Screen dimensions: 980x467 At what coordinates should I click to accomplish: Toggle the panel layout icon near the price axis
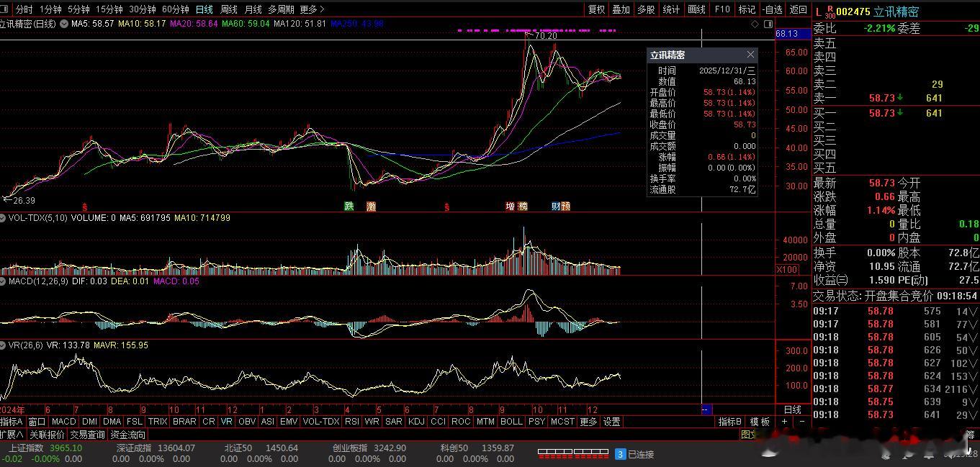pyautogui.click(x=767, y=24)
